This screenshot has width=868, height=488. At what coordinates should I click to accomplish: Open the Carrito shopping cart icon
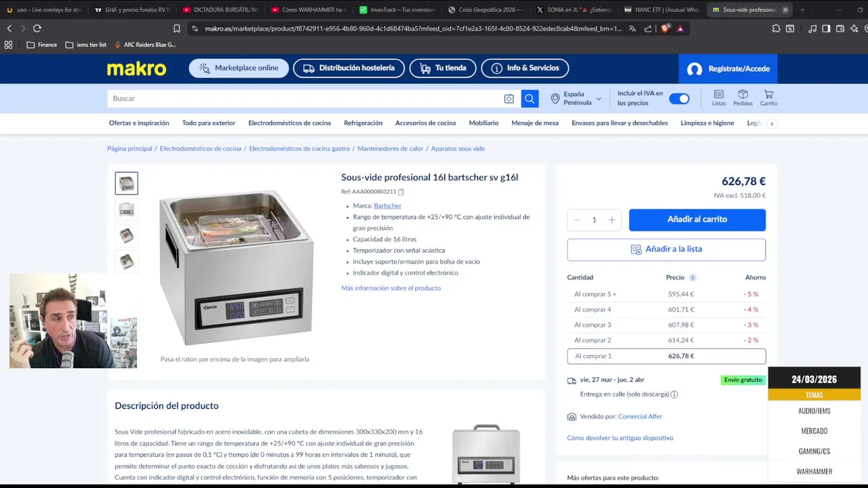(x=768, y=98)
